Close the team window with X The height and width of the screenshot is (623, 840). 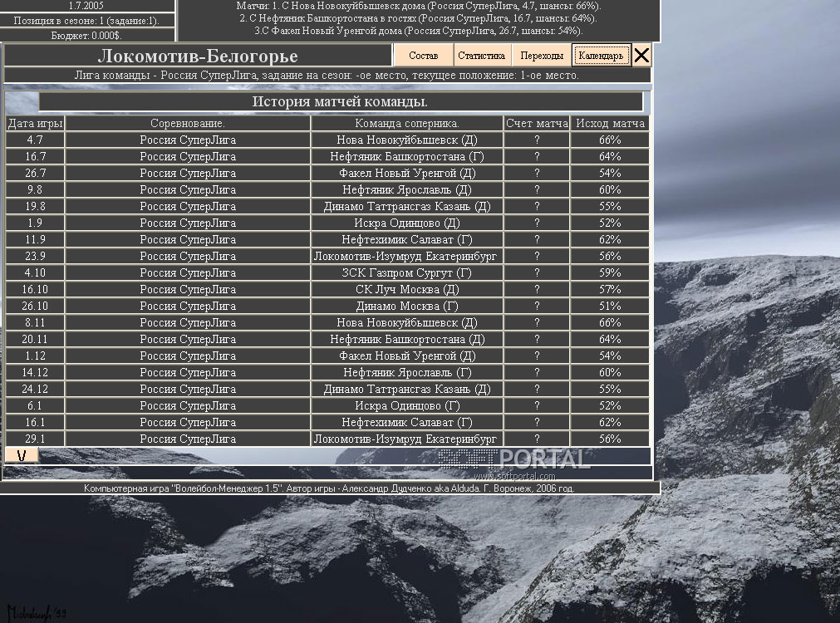[x=641, y=56]
